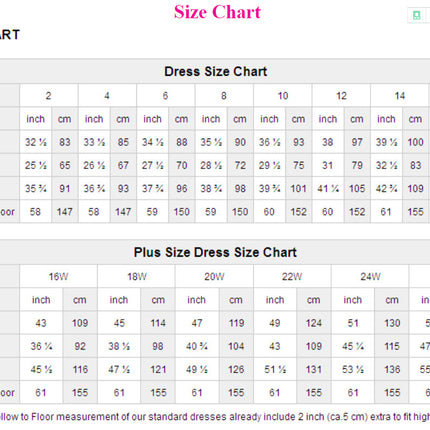Click the 136 cm cell under 24W
This screenshot has width=430, height=430.
[x=392, y=369]
